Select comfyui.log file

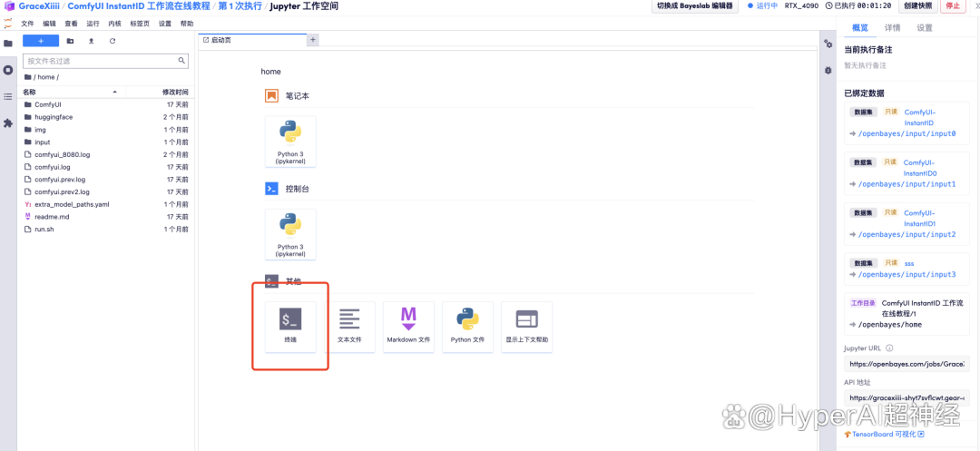click(x=105, y=167)
